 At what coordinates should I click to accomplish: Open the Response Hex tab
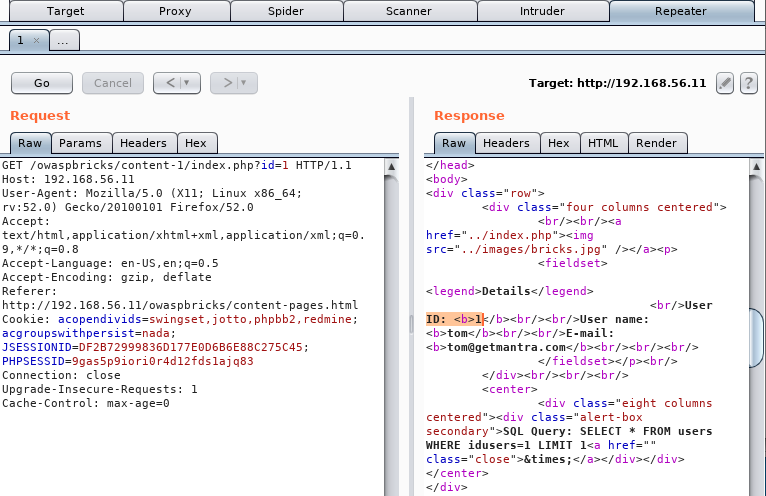point(559,143)
